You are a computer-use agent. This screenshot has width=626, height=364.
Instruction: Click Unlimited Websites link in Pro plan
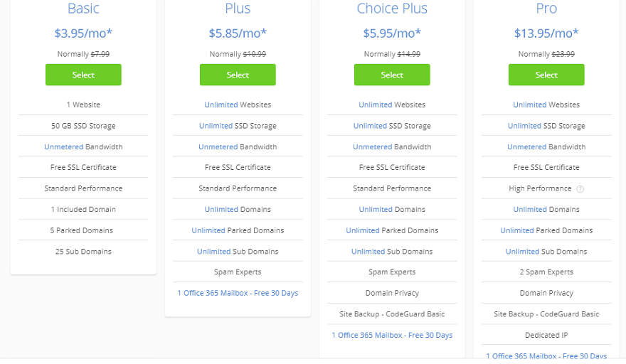(x=530, y=105)
